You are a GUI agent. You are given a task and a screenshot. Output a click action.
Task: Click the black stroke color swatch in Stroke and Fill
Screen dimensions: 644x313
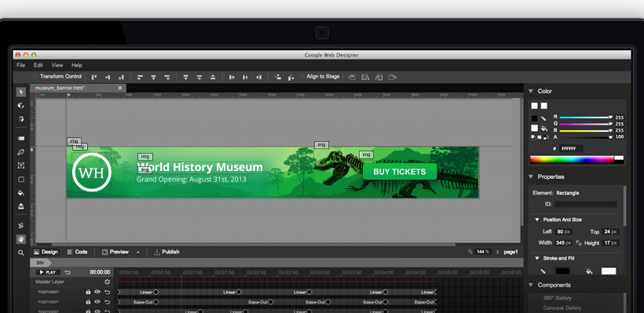tap(562, 271)
